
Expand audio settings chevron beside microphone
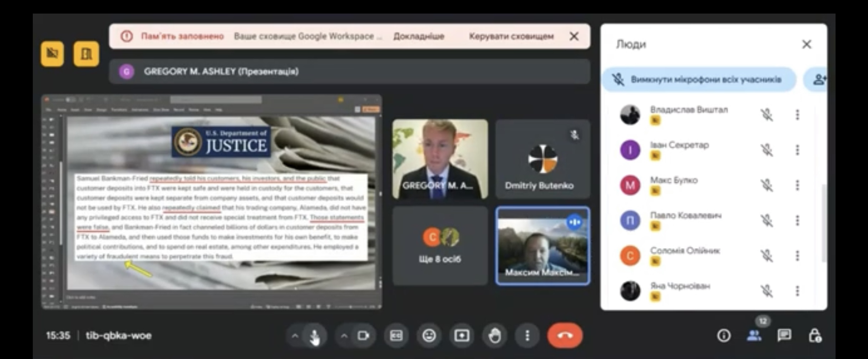coord(295,336)
